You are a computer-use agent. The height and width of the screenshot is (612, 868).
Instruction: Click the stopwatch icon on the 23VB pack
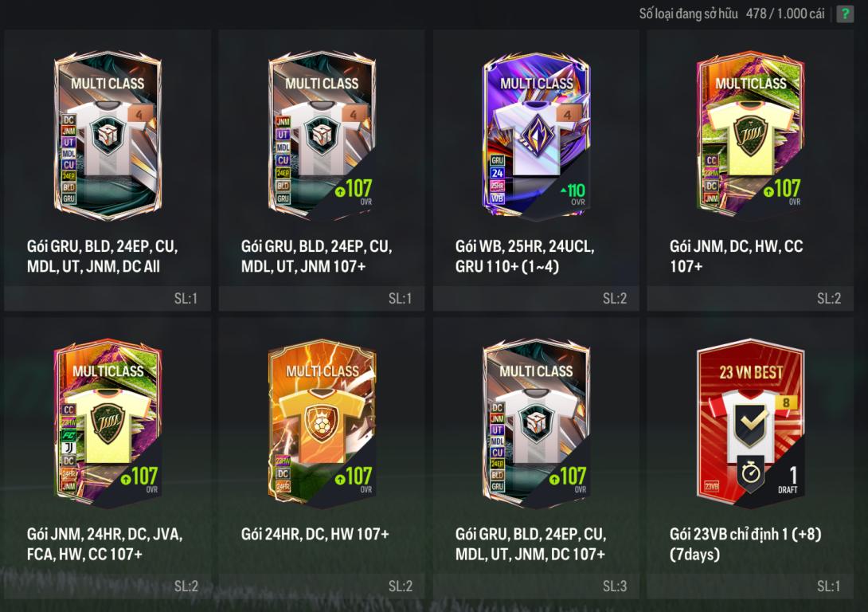click(x=751, y=473)
